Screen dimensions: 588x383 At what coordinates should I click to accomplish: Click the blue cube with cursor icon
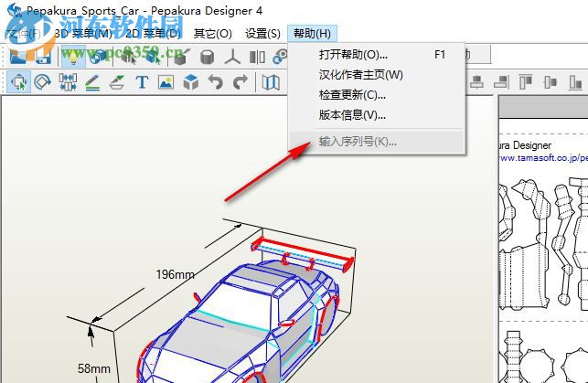(154, 57)
